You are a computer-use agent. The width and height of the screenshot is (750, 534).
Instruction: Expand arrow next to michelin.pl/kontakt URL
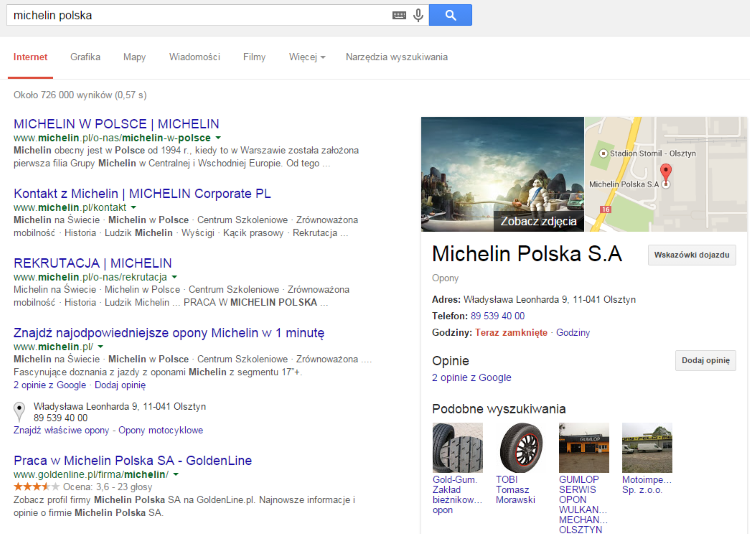tap(133, 208)
